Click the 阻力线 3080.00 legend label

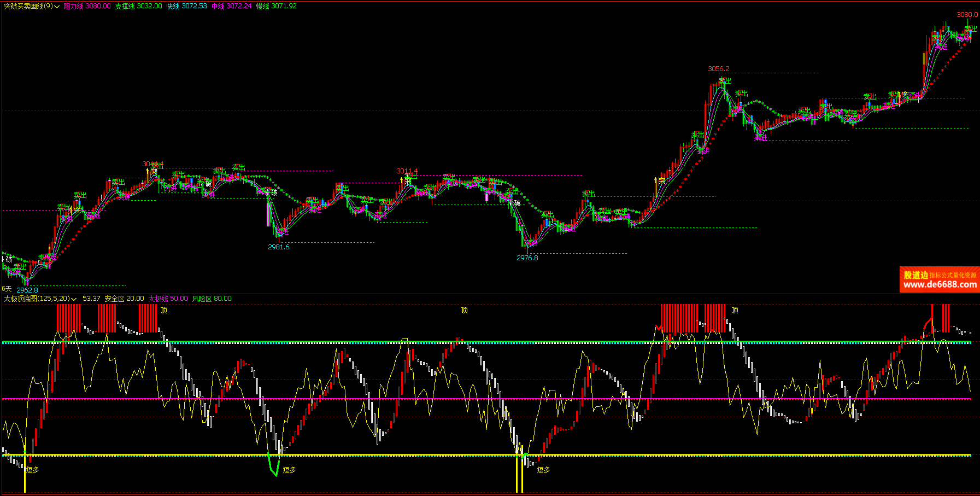coord(87,6)
